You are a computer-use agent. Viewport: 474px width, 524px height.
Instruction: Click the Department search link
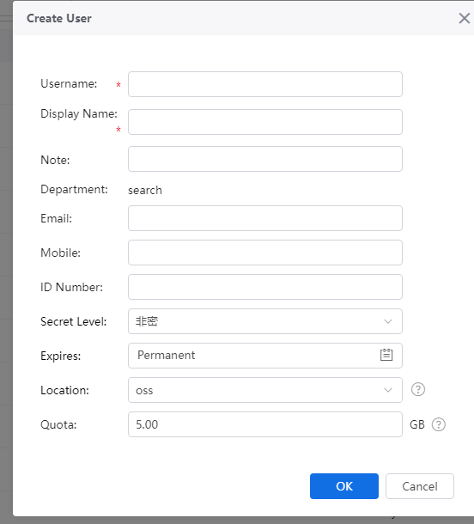(x=145, y=190)
